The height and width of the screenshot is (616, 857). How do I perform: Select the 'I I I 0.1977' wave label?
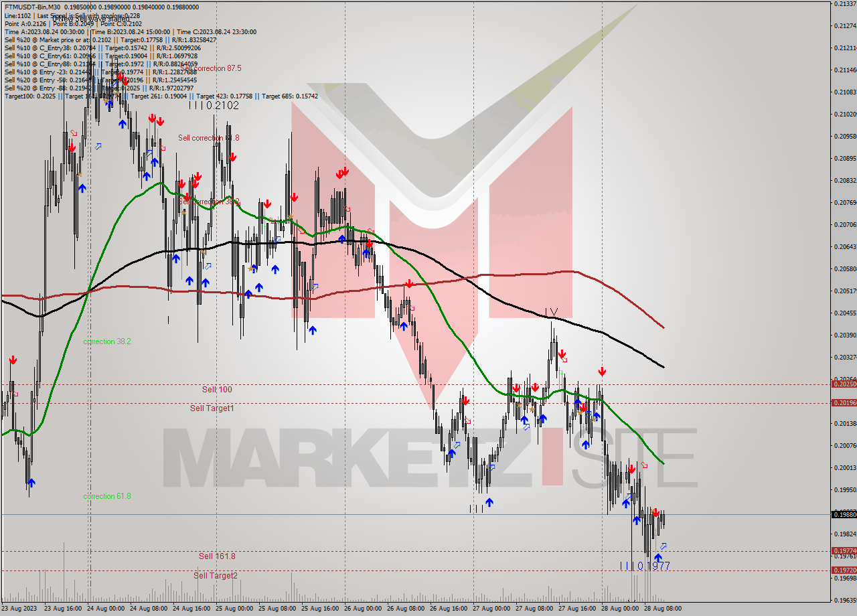pos(644,566)
